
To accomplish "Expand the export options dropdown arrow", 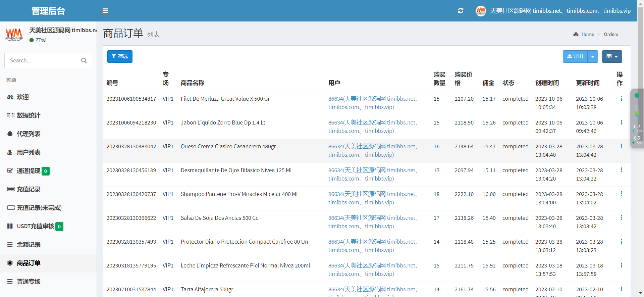I will click(593, 57).
